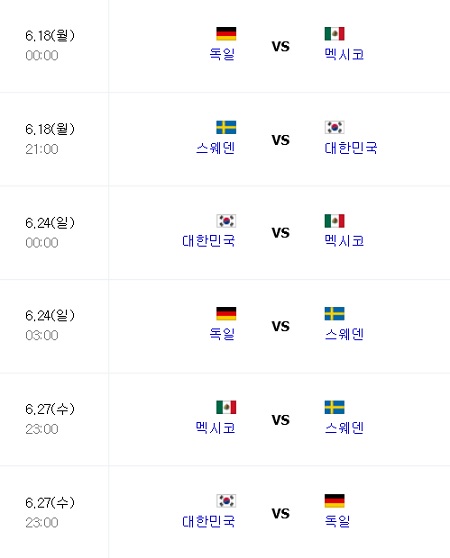This screenshot has width=450, height=558.
Task: Click VS in the 독일 vs 스웨덴 match
Action: click(281, 326)
